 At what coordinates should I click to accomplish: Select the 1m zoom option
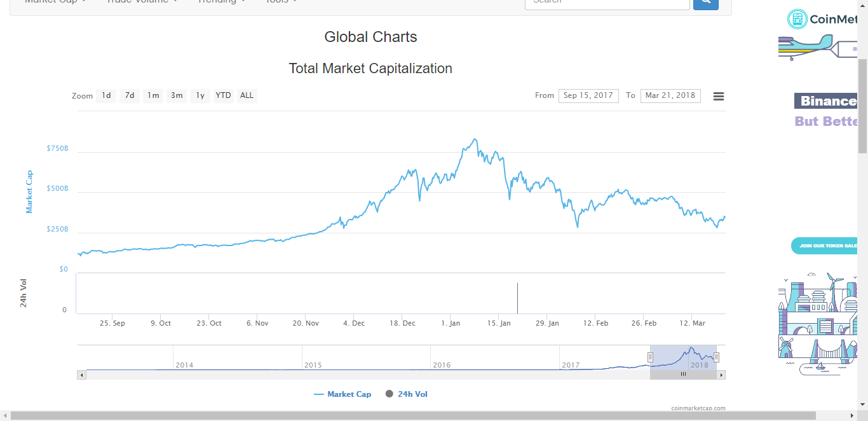[153, 96]
